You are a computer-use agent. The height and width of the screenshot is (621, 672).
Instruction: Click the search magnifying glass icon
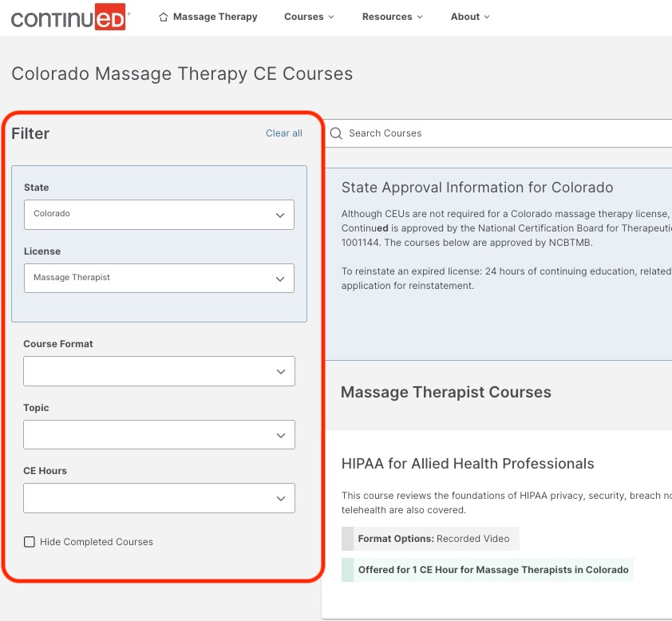(x=336, y=133)
